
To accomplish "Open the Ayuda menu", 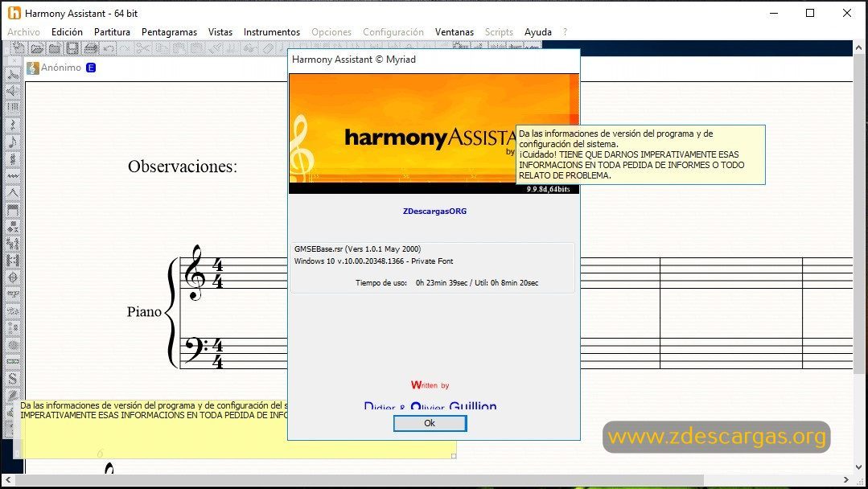I will tap(538, 32).
